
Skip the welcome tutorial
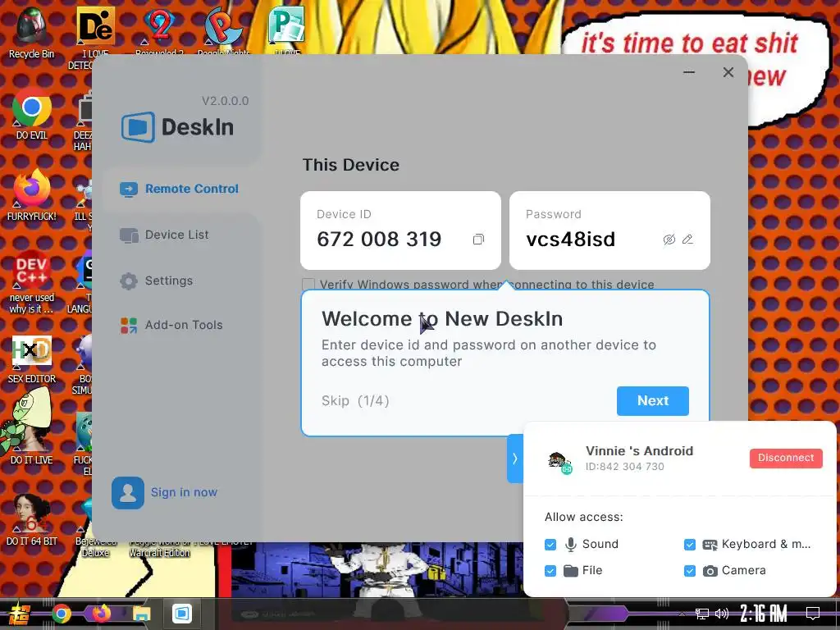(x=335, y=400)
